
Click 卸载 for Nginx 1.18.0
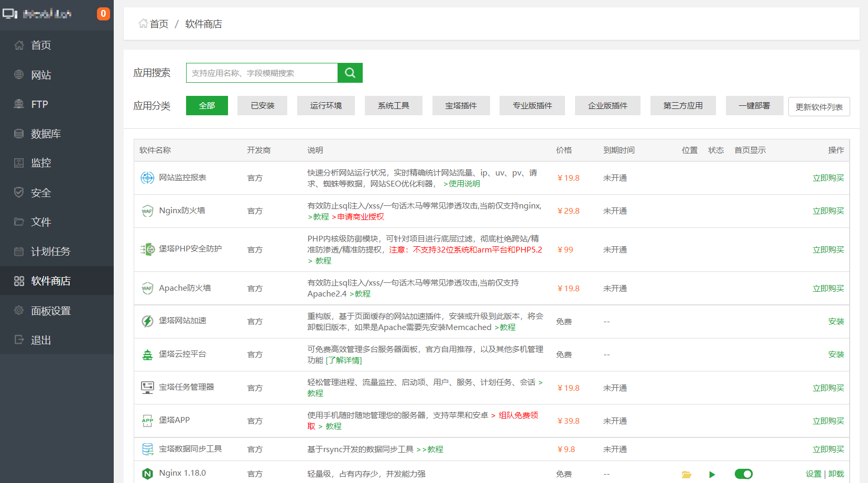pos(836,474)
